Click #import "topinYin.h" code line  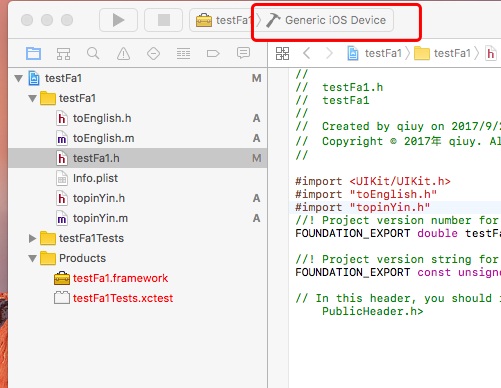tap(363, 207)
